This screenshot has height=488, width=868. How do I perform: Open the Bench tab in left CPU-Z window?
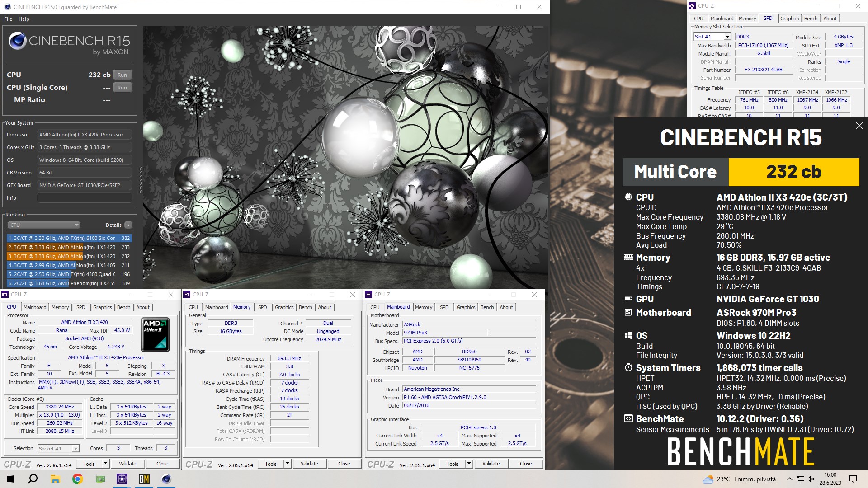pyautogui.click(x=123, y=307)
